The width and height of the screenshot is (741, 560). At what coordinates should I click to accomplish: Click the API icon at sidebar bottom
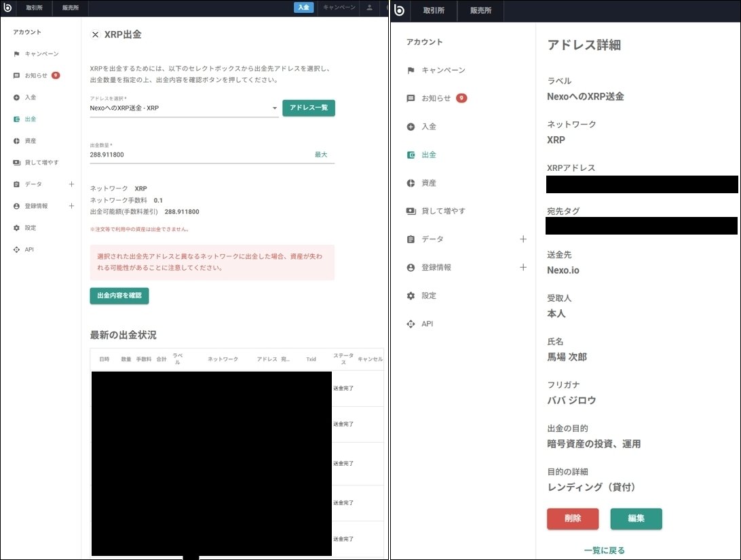pos(15,249)
